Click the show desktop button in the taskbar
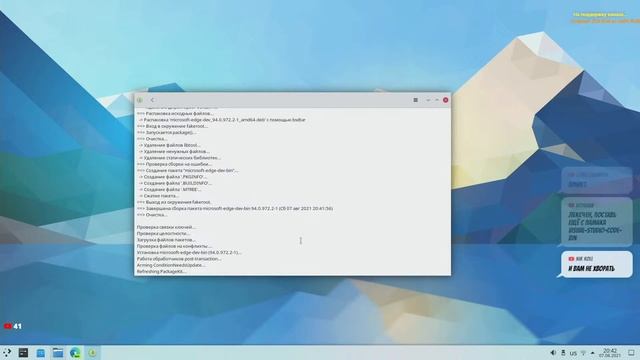Viewport: 640px width, 360px height. 631,353
